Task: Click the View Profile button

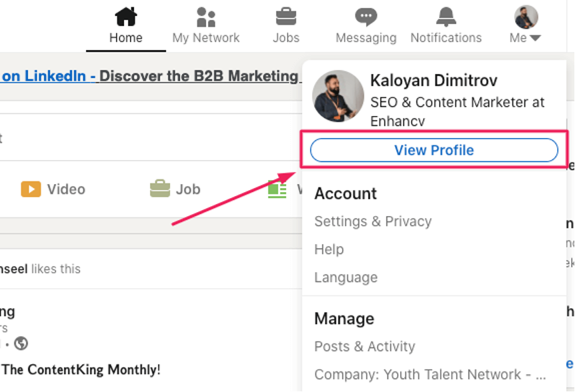Action: [434, 150]
